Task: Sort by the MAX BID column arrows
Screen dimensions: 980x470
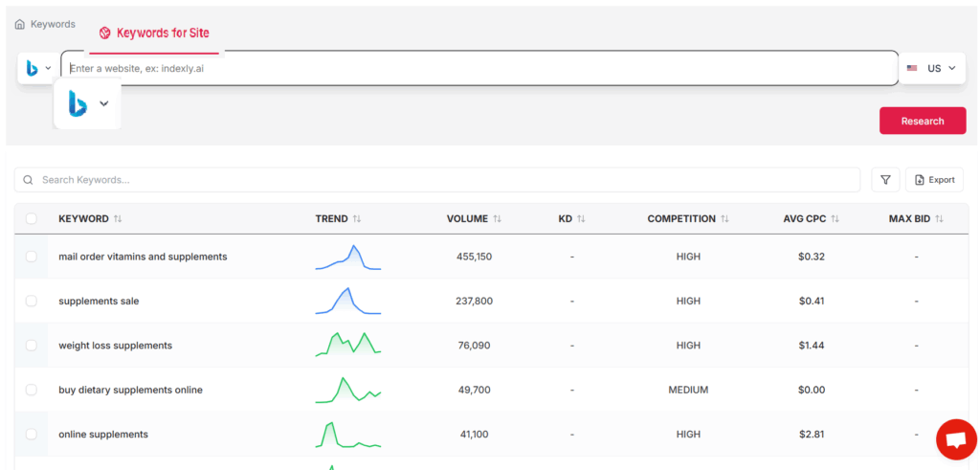Action: [x=939, y=219]
